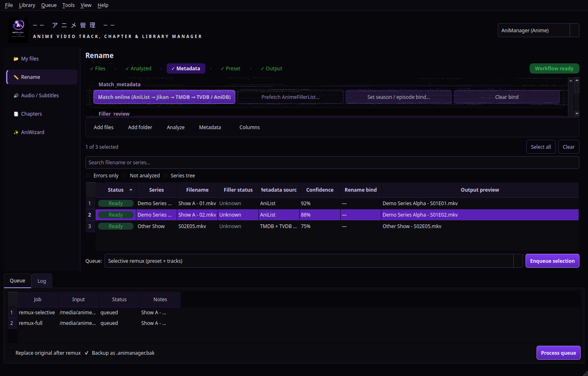The width and height of the screenshot is (588, 376).
Task: Click the TMDB + TVDB metadata source cell
Action: [x=279, y=226]
